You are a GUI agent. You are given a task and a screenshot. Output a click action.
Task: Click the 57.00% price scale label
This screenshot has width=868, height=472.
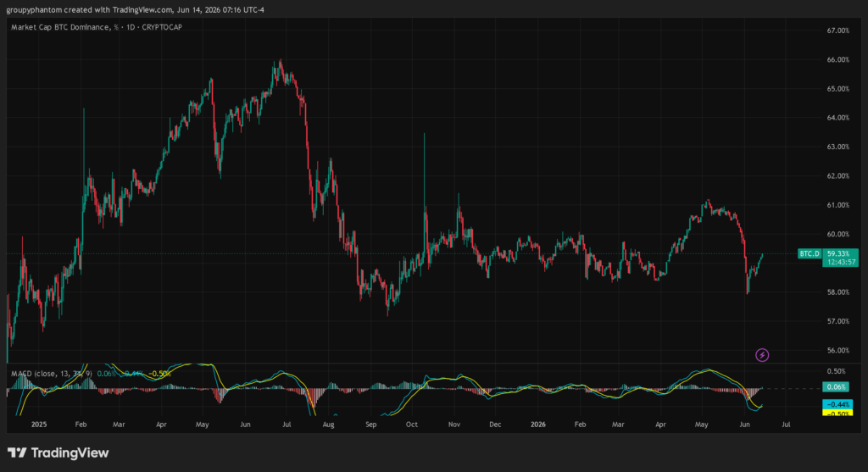(837, 321)
